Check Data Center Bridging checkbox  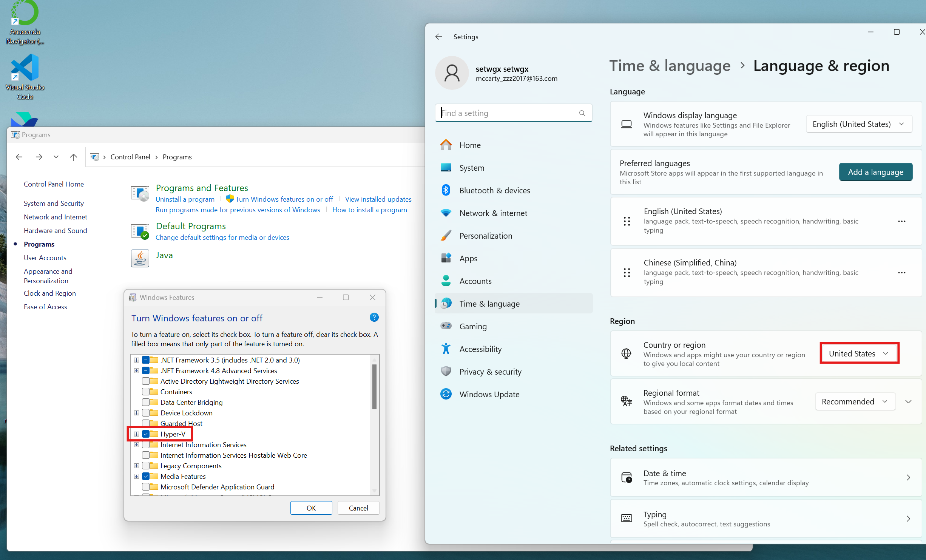146,403
